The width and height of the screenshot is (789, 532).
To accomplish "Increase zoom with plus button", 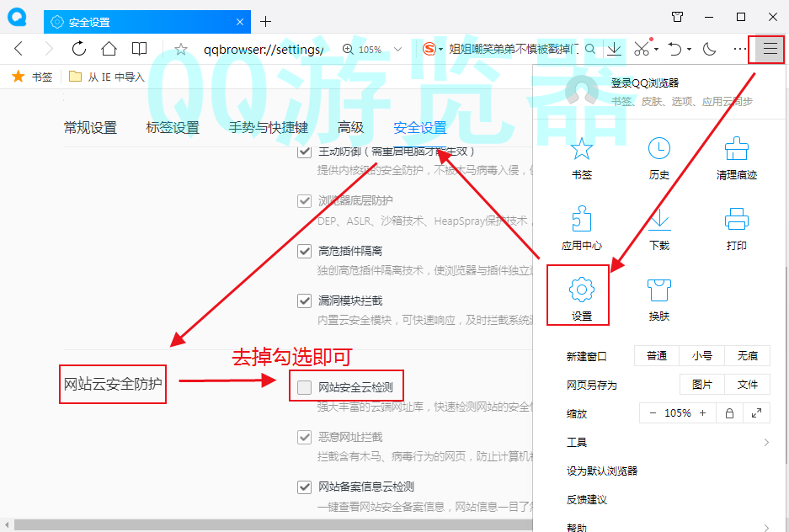I will [x=703, y=413].
